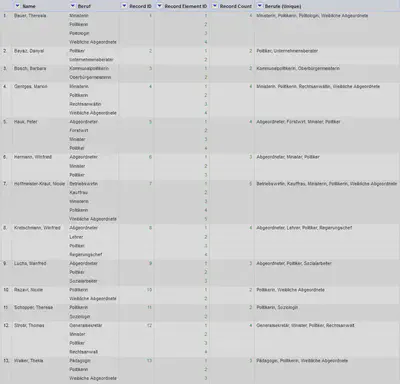Click the Beruf cell Forstwirt
Screen dimensions: 400x384
pyautogui.click(x=79, y=130)
